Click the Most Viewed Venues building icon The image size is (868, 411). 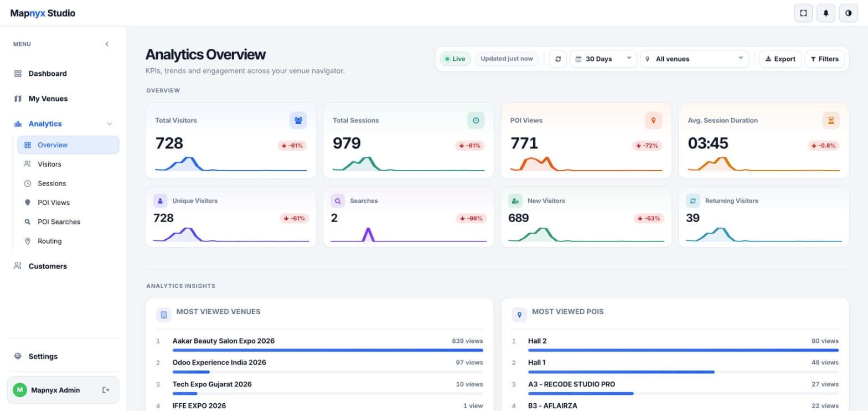click(x=164, y=315)
